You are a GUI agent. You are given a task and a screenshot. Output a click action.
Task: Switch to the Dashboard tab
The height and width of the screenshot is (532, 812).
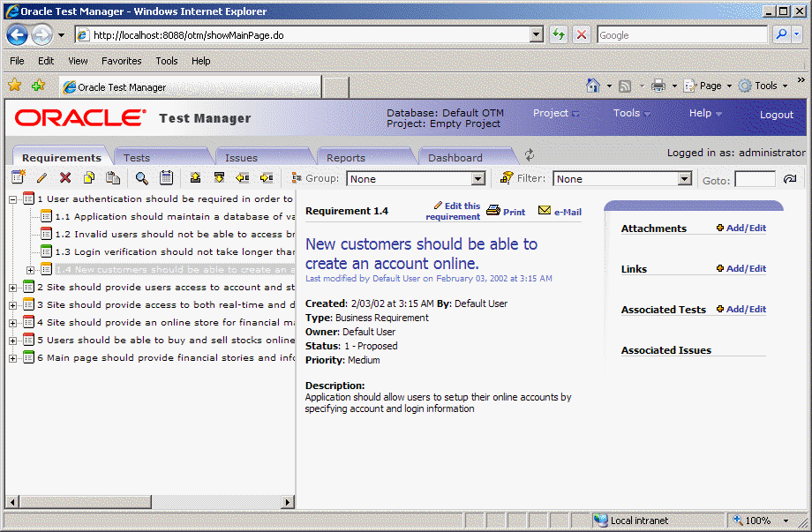[455, 157]
